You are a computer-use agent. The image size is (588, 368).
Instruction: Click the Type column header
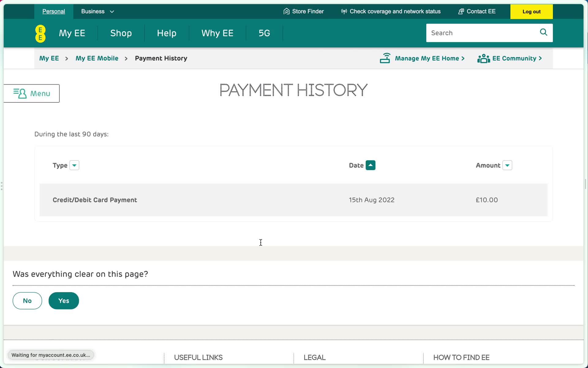(60, 166)
